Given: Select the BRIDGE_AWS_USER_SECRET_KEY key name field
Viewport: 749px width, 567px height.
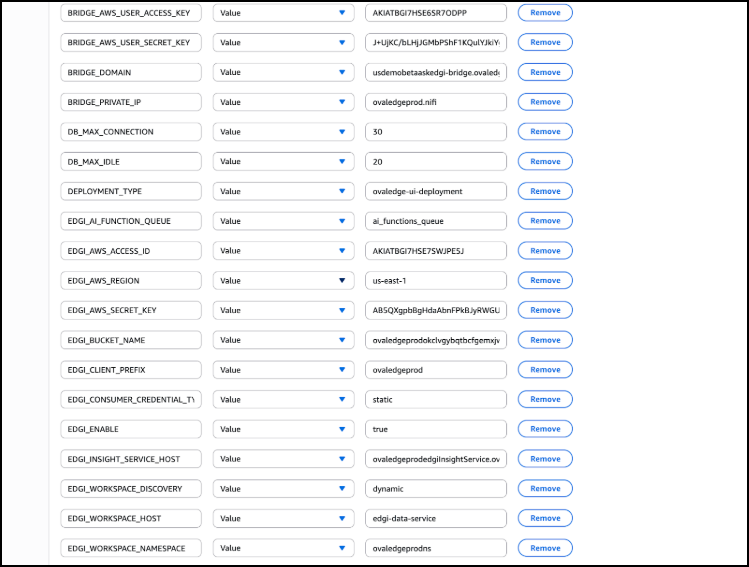Looking at the screenshot, I should [x=131, y=43].
